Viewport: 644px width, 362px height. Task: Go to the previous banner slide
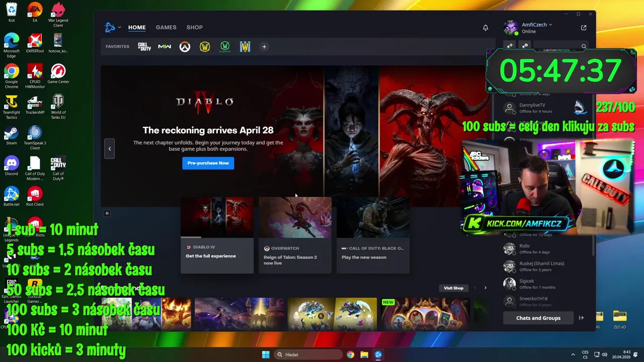click(x=109, y=148)
